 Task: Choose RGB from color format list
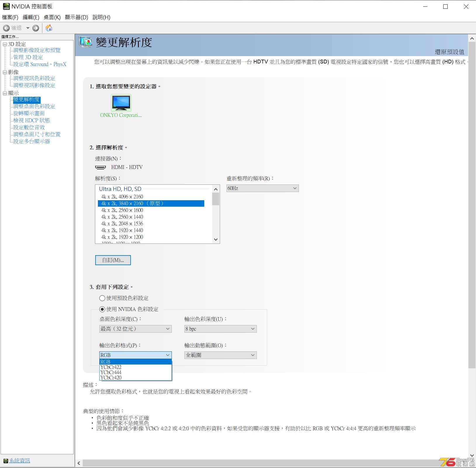pos(136,362)
